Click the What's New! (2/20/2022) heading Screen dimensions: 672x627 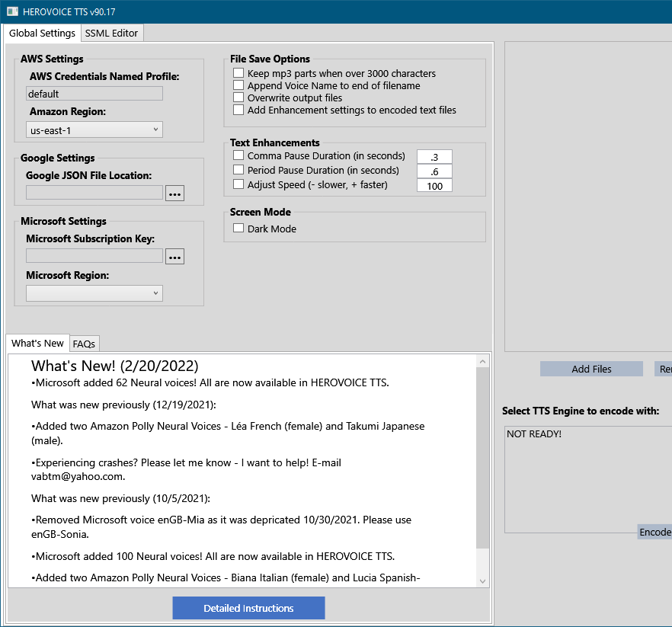click(115, 366)
